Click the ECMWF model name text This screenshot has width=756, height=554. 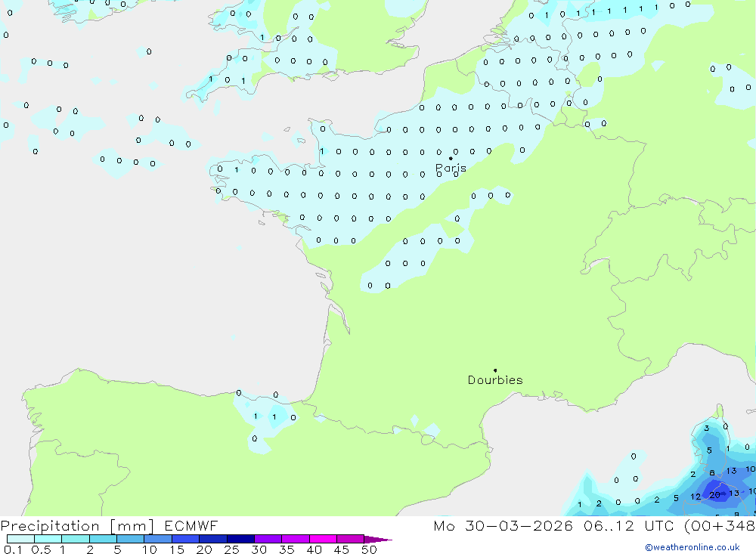coord(191,525)
